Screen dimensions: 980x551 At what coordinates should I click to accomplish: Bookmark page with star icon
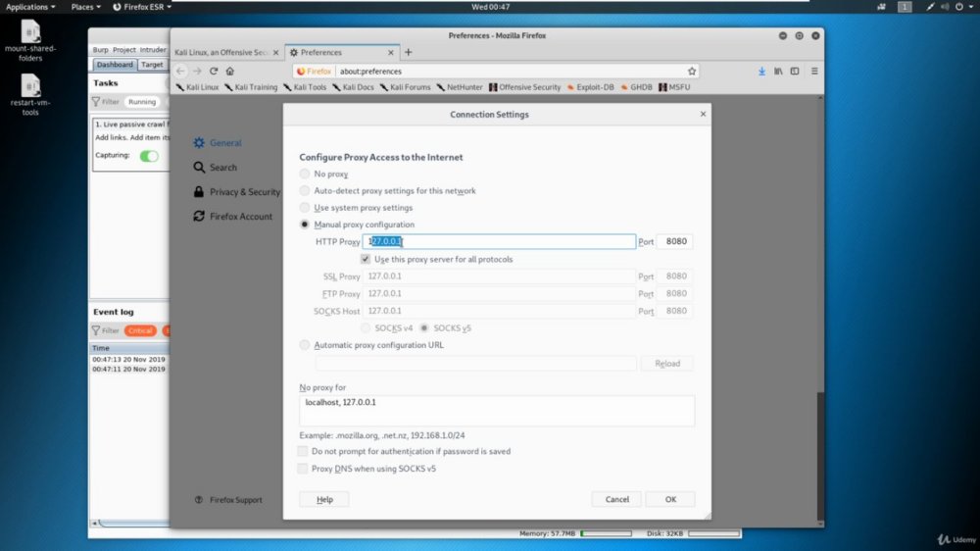click(x=692, y=72)
